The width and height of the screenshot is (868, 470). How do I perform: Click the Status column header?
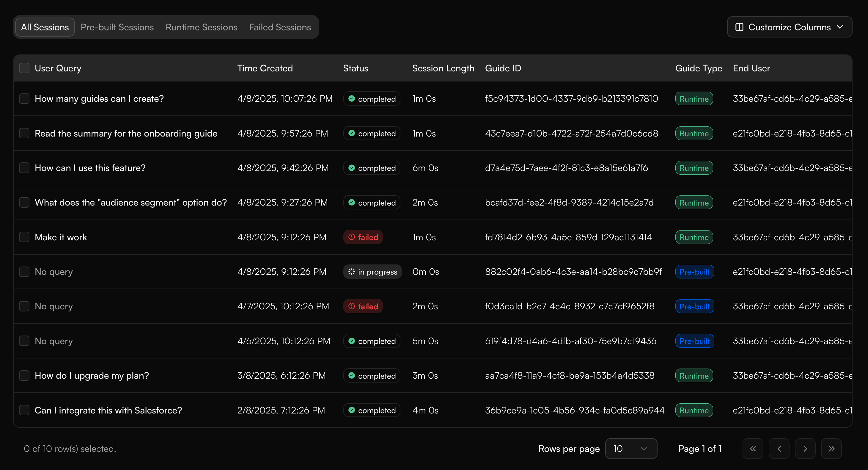pos(356,68)
